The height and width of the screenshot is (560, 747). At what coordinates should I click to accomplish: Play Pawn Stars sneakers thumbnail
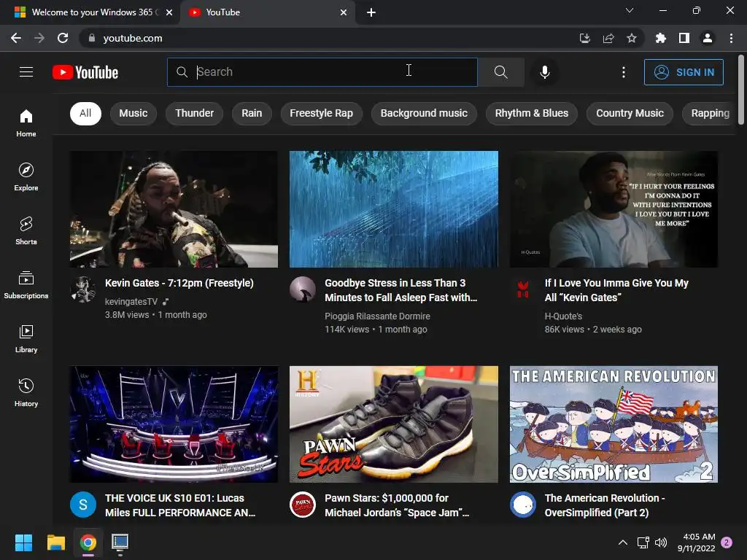pyautogui.click(x=394, y=424)
